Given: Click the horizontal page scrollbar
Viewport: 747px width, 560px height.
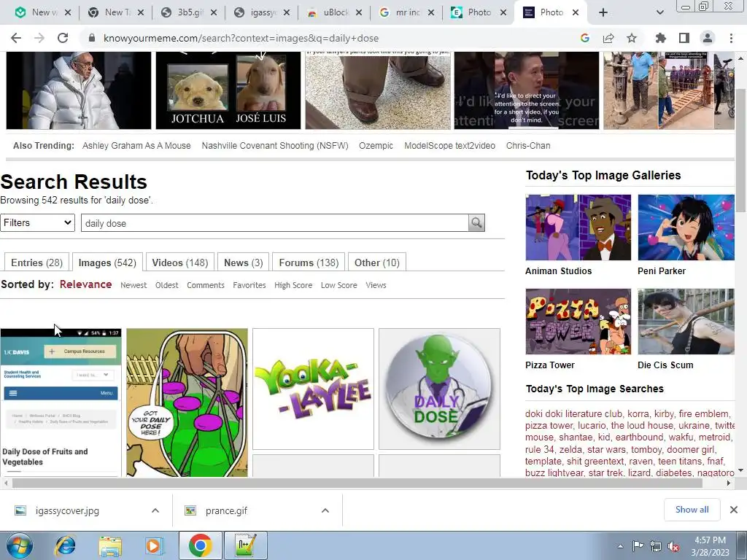Looking at the screenshot, I should [357, 483].
